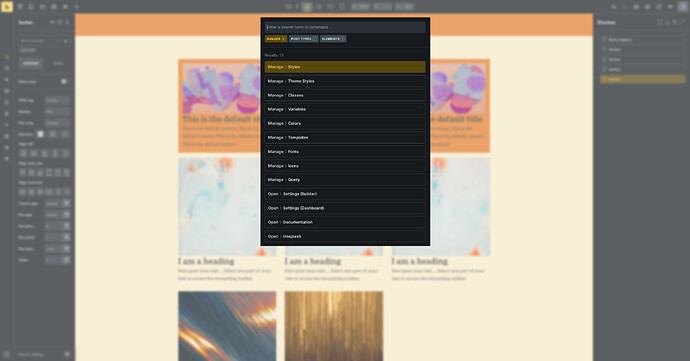Viewport: 690px width, 361px height.
Task: Choose Manage : Theme Styles command
Action: click(345, 81)
